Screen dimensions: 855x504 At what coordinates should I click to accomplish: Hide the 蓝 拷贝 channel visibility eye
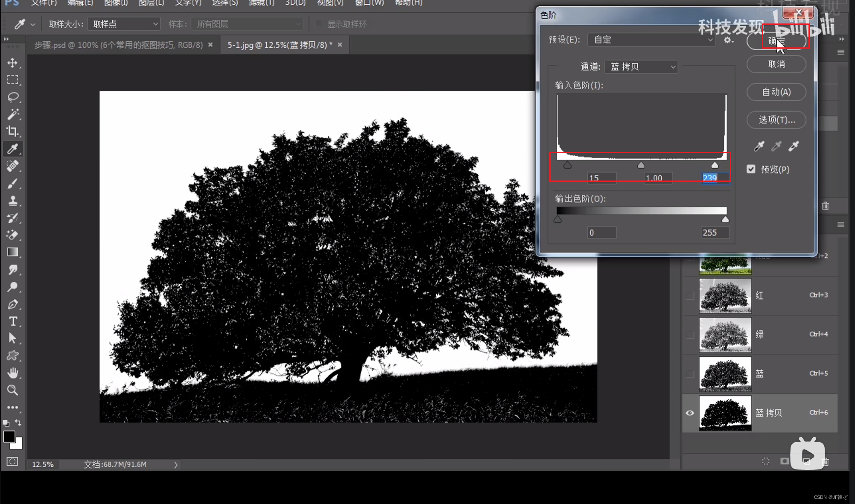tap(690, 413)
